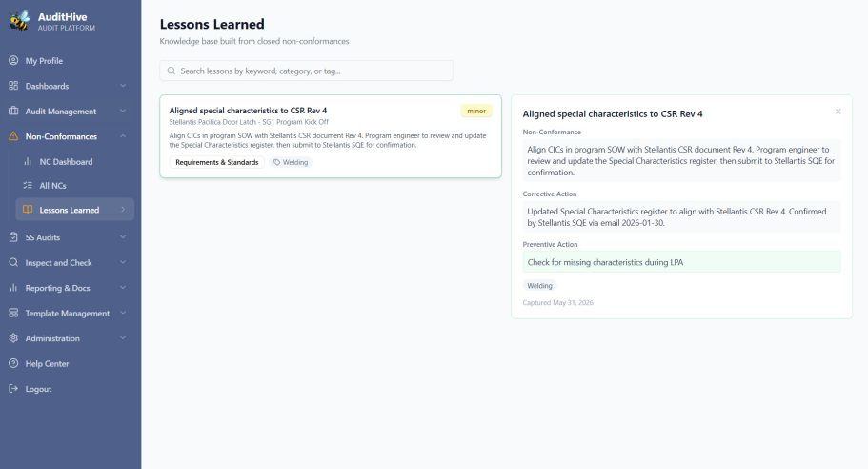Screen dimensions: 868x469
Task: Click the Non-Conformances warning triangle icon
Action: 13,136
